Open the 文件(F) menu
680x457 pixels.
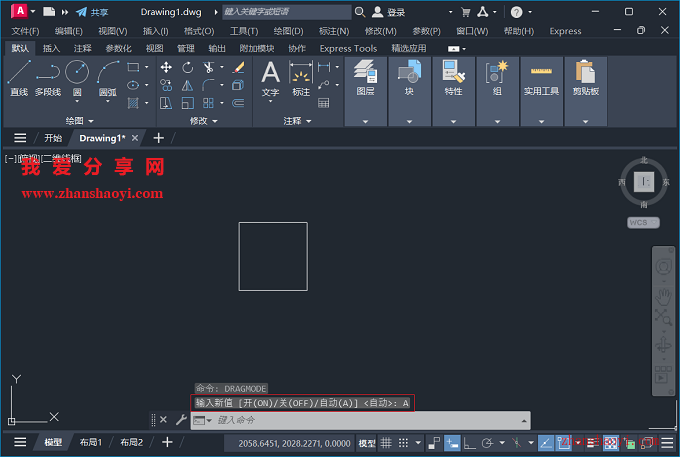25,31
